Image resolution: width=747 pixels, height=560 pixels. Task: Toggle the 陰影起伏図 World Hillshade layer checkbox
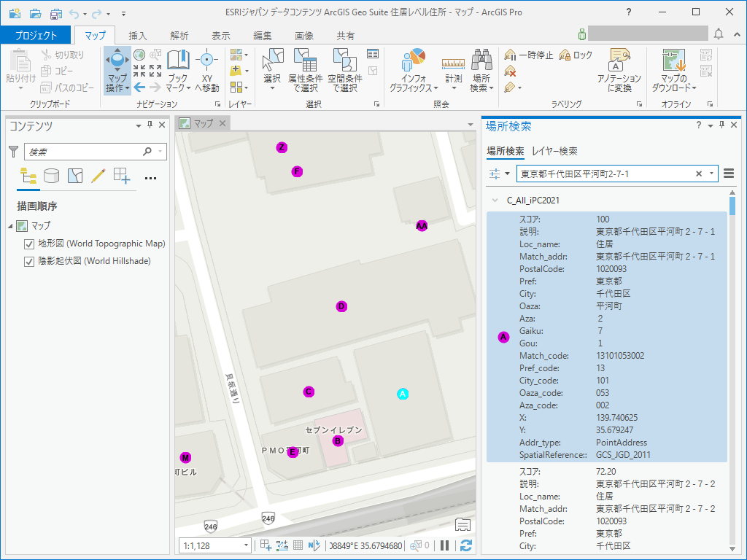click(x=30, y=261)
